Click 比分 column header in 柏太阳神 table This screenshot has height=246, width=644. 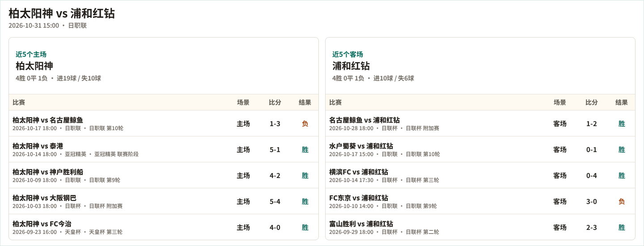275,102
